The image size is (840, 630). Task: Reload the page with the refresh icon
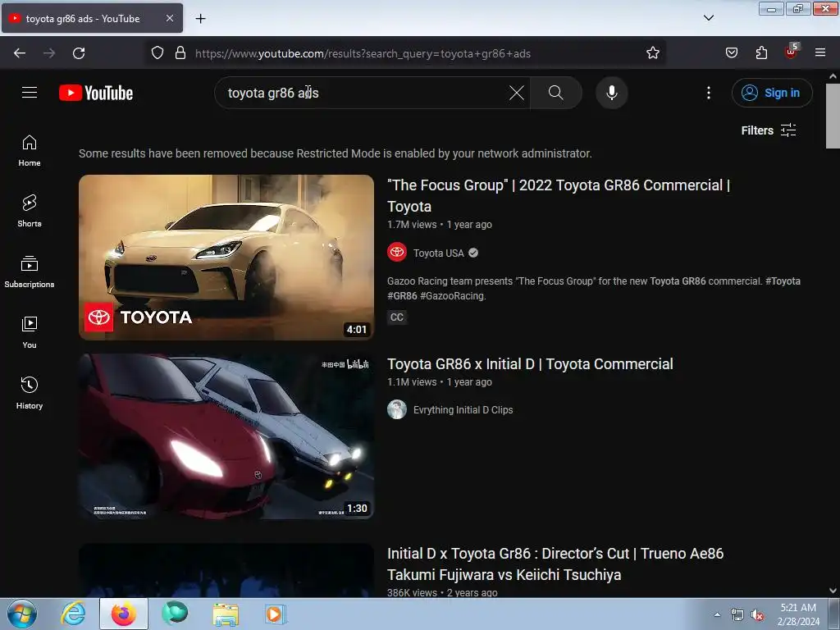coord(79,53)
